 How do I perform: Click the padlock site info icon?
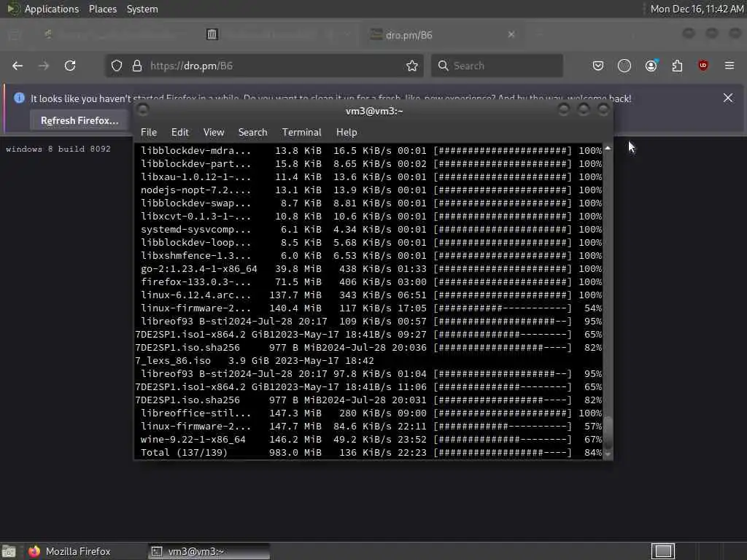click(x=136, y=66)
